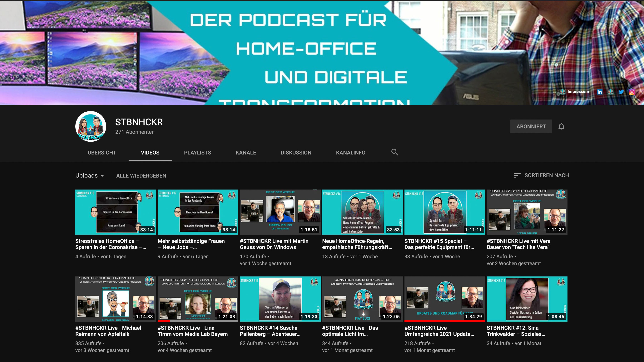Switch to the PLAYLISTS tab
Viewport: 644px width, 362px height.
(x=197, y=153)
